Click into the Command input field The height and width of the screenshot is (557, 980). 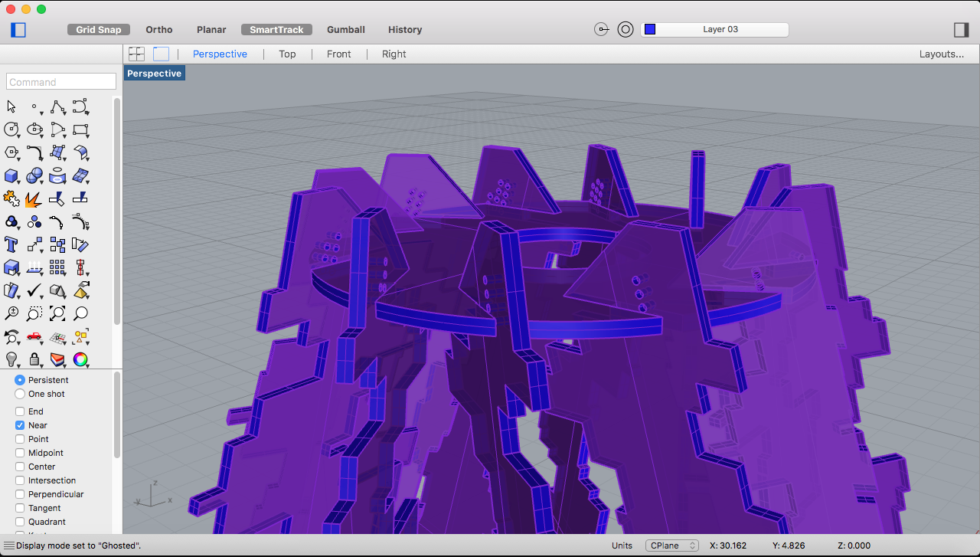point(61,82)
